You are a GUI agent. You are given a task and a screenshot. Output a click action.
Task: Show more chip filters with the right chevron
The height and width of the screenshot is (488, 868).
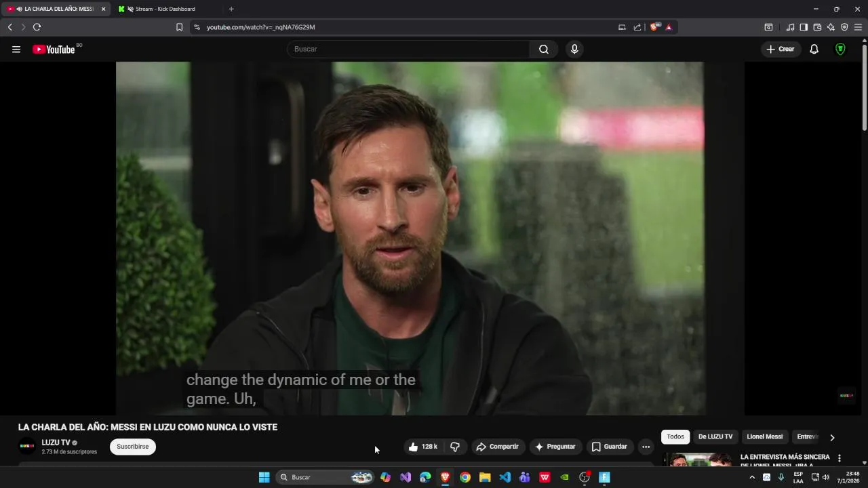832,437
